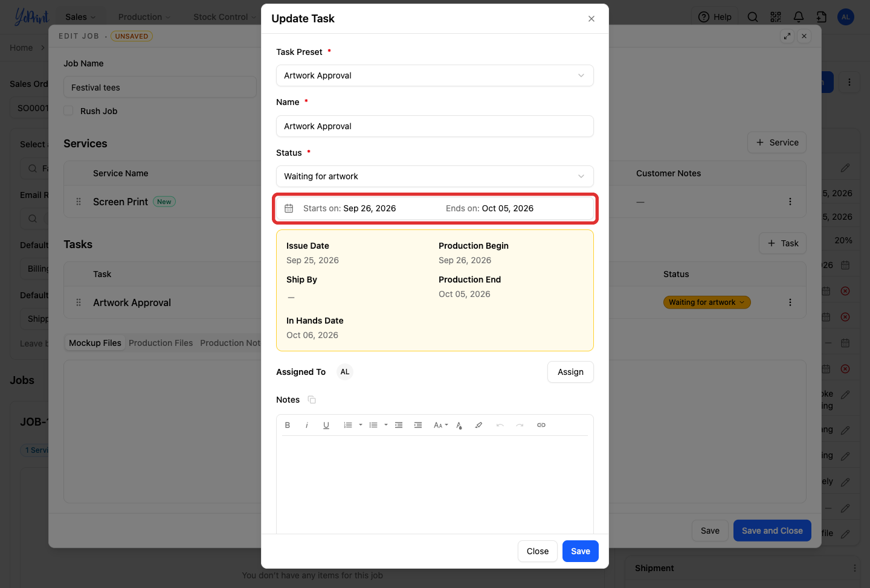The height and width of the screenshot is (588, 870).
Task: Switch to the Production Files tab
Action: point(161,343)
